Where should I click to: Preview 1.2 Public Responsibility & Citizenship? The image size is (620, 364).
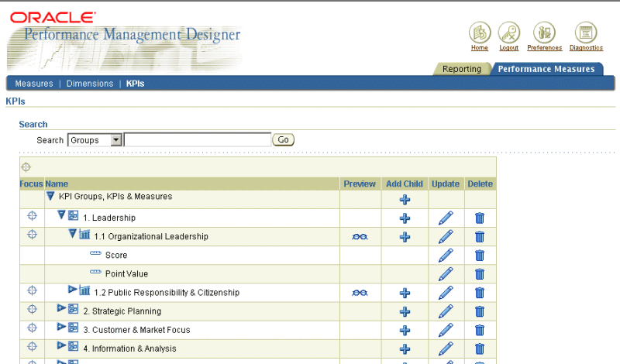[x=360, y=293]
